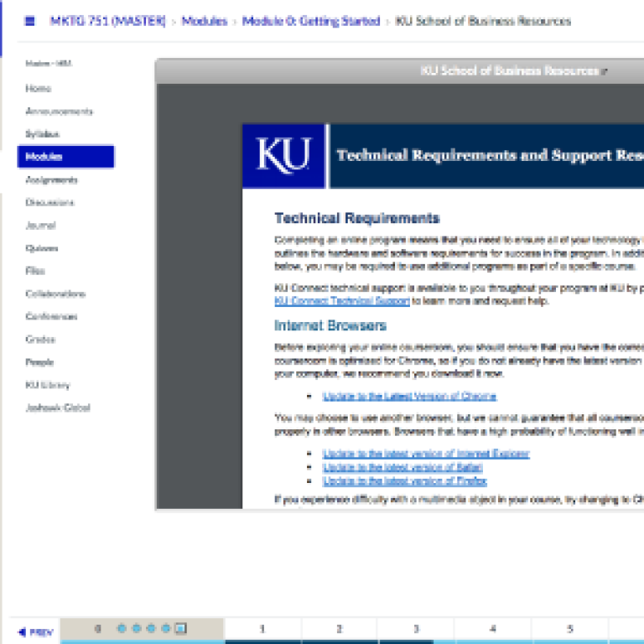The height and width of the screenshot is (644, 644).
Task: Open the MKTG 751 (MASTER) breadcrumb link
Action: 107,21
